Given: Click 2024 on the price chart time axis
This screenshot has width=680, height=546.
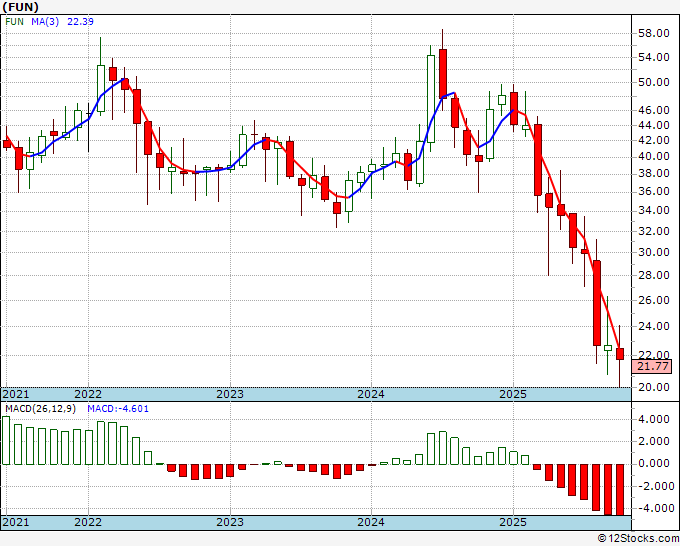Looking at the screenshot, I should [371, 394].
